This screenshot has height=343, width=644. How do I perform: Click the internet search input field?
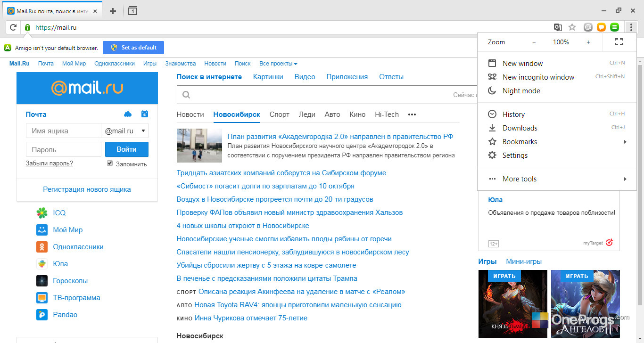[x=328, y=95]
